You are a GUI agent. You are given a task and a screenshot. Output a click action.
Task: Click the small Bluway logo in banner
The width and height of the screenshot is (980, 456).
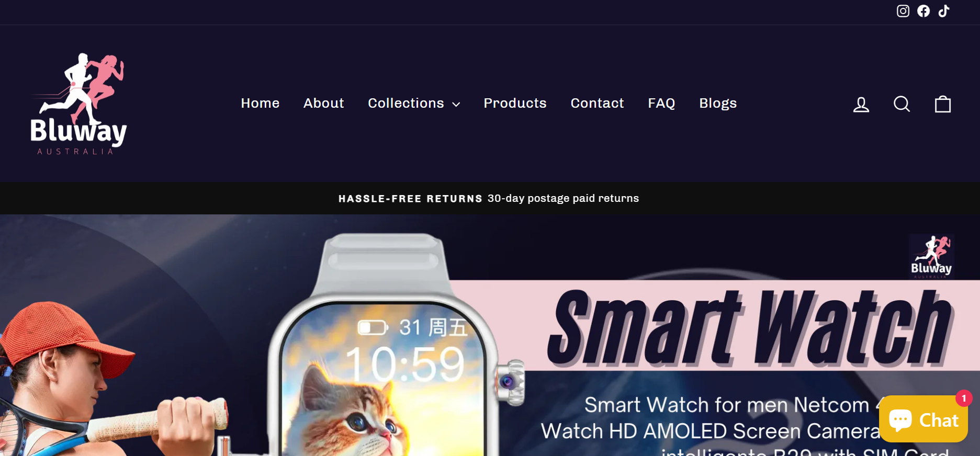[931, 256]
